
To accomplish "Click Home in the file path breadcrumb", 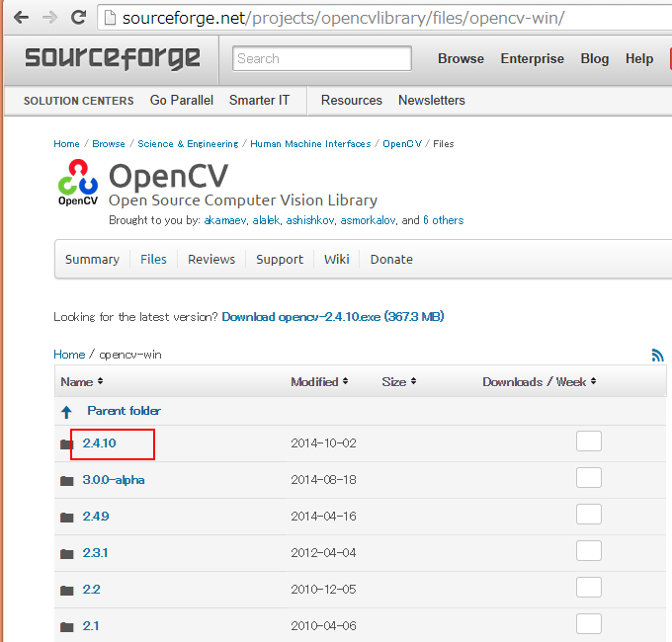I will (x=69, y=355).
